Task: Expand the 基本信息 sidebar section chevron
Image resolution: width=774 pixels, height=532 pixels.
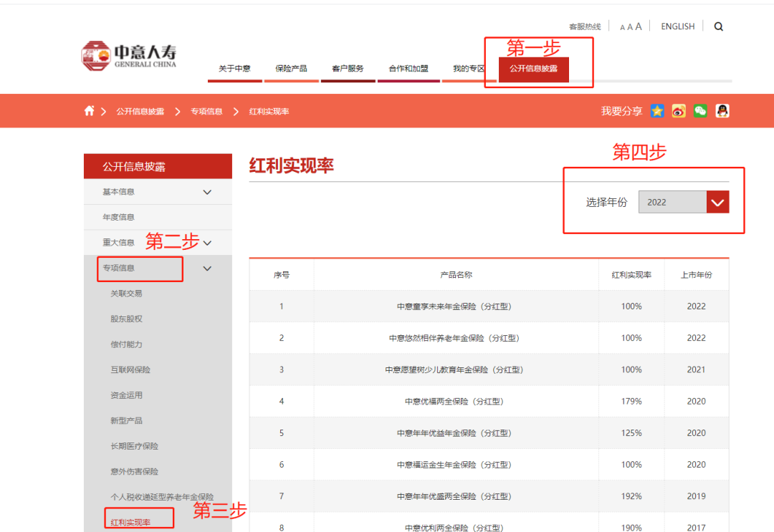Action: pyautogui.click(x=207, y=193)
